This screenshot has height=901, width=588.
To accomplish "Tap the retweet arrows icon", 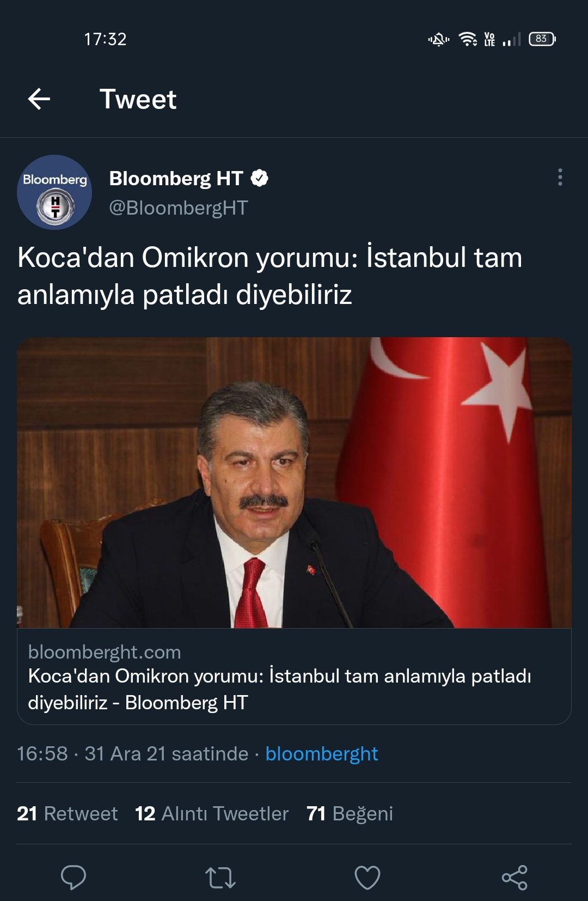I will tap(220, 878).
